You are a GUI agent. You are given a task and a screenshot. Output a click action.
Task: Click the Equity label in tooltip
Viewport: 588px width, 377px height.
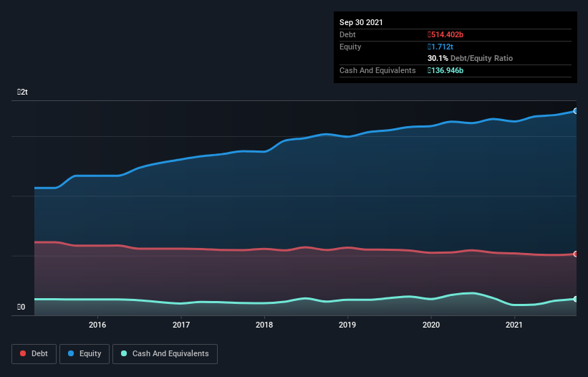coord(350,47)
